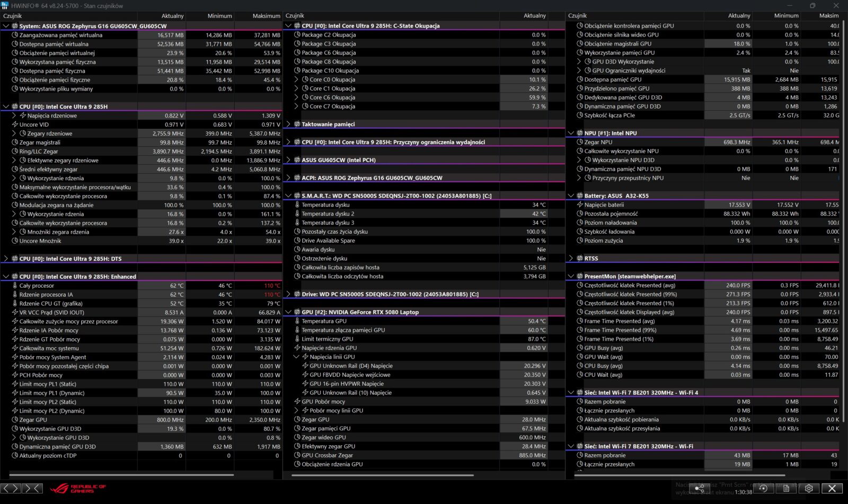
Task: Collapse the Napięcia linii GPU subtree
Action: point(297,357)
